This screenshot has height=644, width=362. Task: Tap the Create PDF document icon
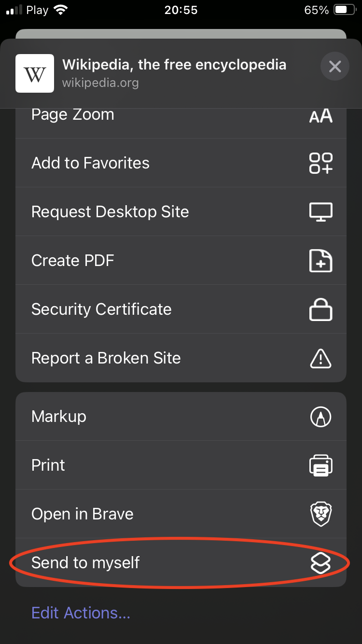click(x=320, y=261)
